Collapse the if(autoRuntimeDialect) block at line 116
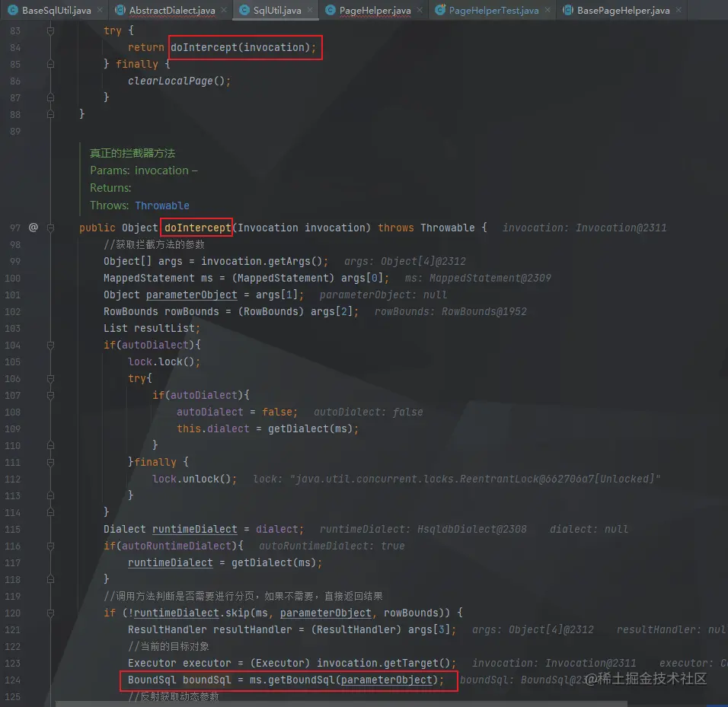Viewport: 728px width, 707px height. tap(50, 546)
